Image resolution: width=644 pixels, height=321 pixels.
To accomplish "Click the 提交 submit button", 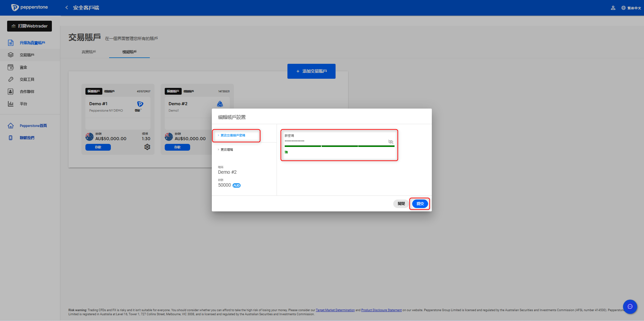I will pyautogui.click(x=420, y=204).
